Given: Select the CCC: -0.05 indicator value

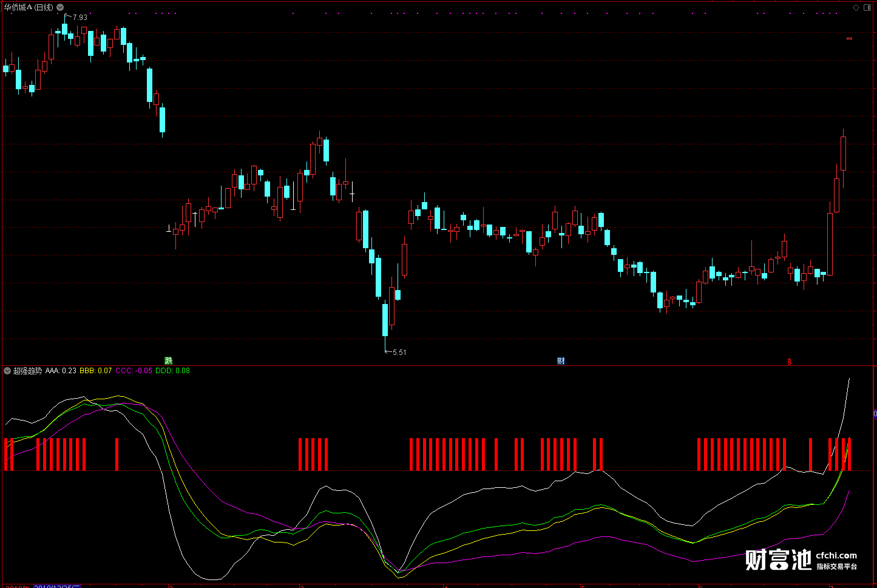Looking at the screenshot, I should pyautogui.click(x=134, y=370).
